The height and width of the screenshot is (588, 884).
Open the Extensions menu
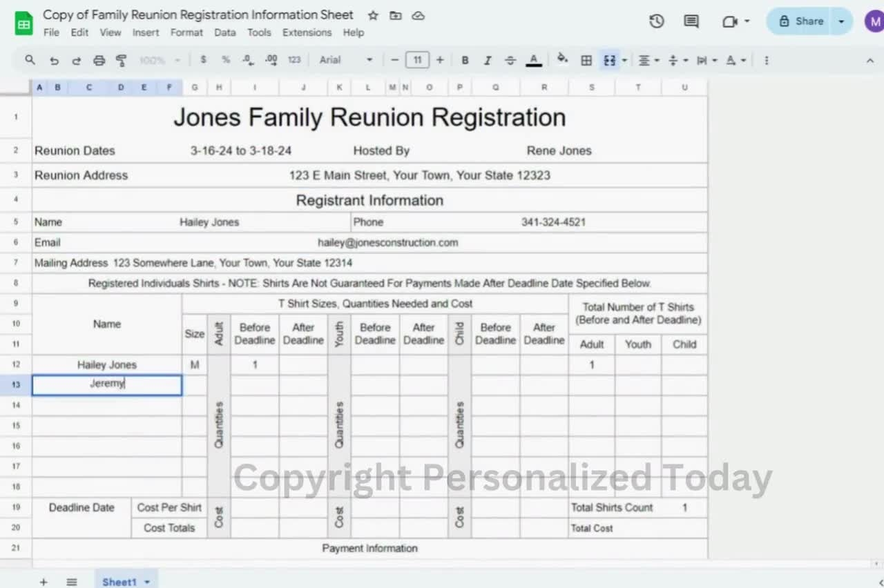[307, 32]
